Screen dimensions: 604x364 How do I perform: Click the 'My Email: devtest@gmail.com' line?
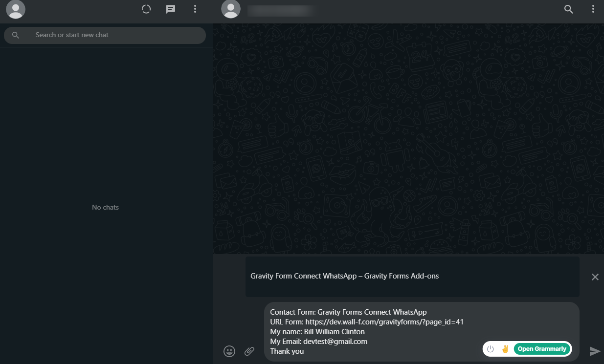coord(318,342)
